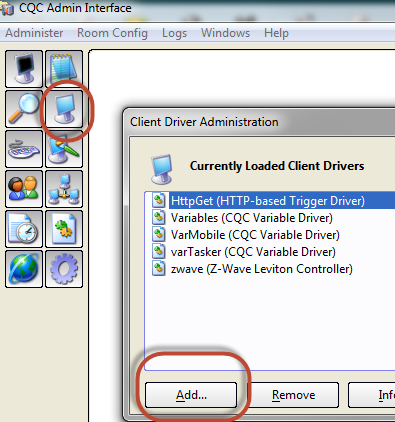395x422 pixels.
Task: Click the notepad spreadsheet icon in sidebar
Action: (64, 69)
